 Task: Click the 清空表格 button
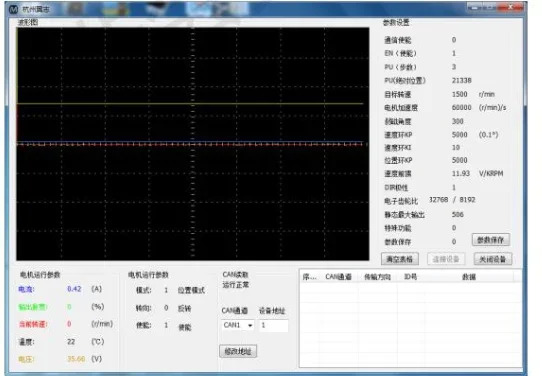point(400,259)
